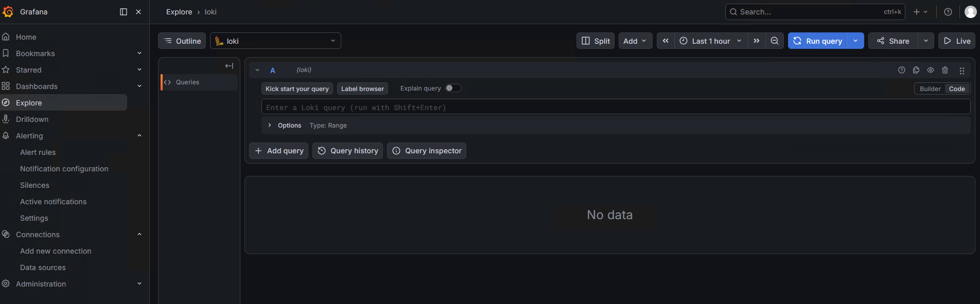This screenshot has width=980, height=304.
Task: Expand the Dashboards section
Action: click(x=139, y=86)
